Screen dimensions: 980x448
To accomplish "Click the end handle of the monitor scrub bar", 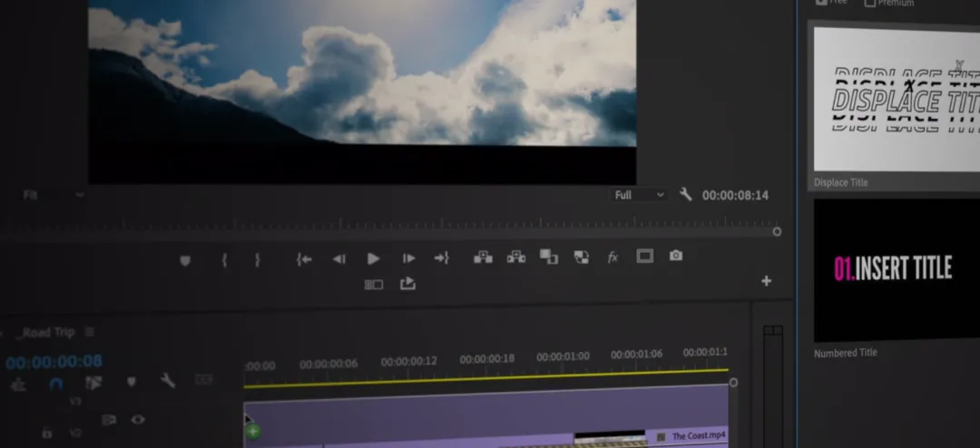I will (x=777, y=232).
